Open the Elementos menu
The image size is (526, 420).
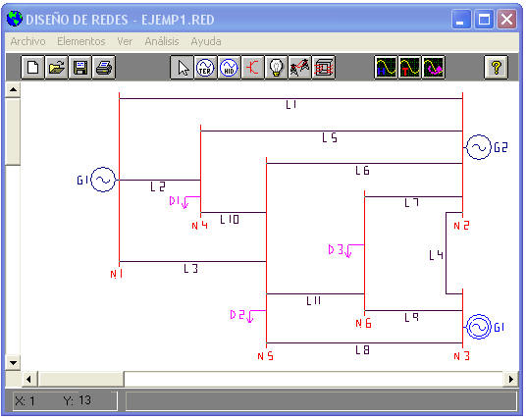80,41
